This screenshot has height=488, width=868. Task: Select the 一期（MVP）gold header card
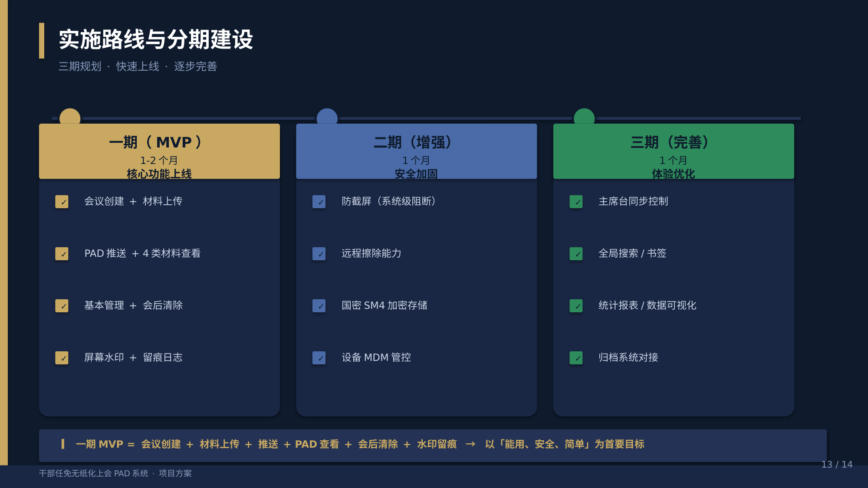tap(159, 151)
